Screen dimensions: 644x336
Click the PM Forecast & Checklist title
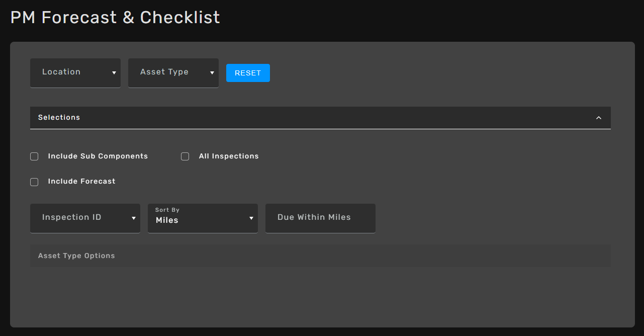click(x=115, y=18)
